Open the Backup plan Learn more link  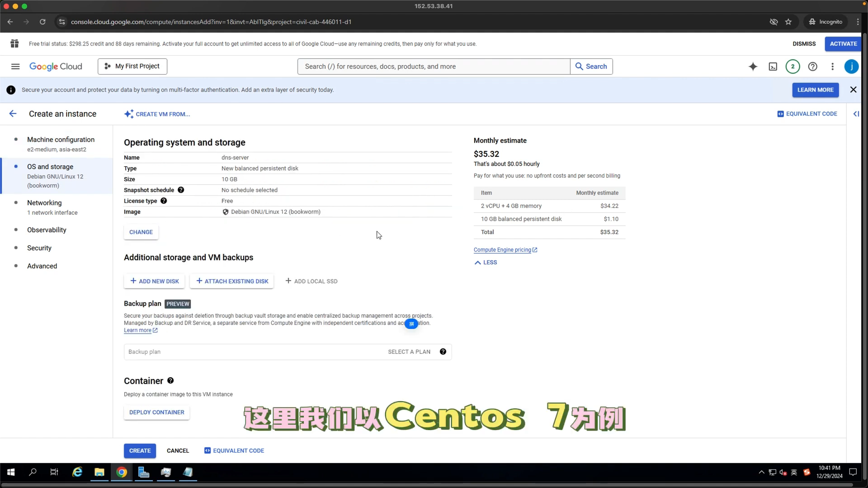point(141,330)
